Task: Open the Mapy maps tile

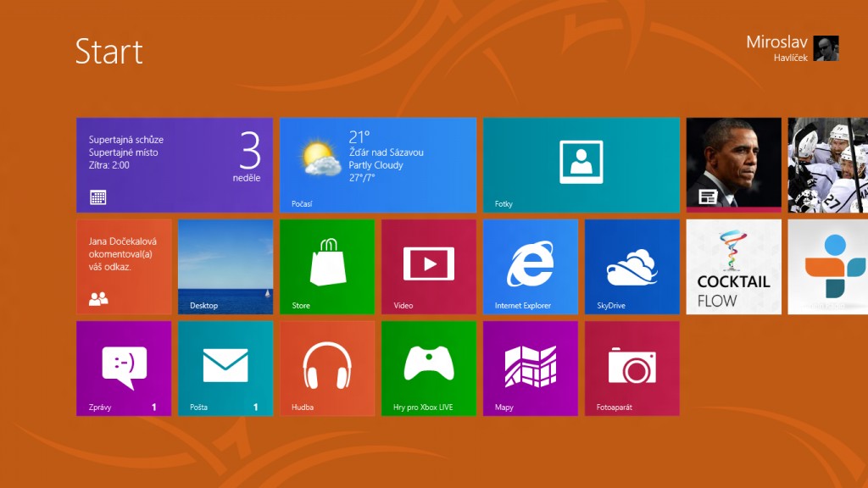Action: pyautogui.click(x=531, y=369)
